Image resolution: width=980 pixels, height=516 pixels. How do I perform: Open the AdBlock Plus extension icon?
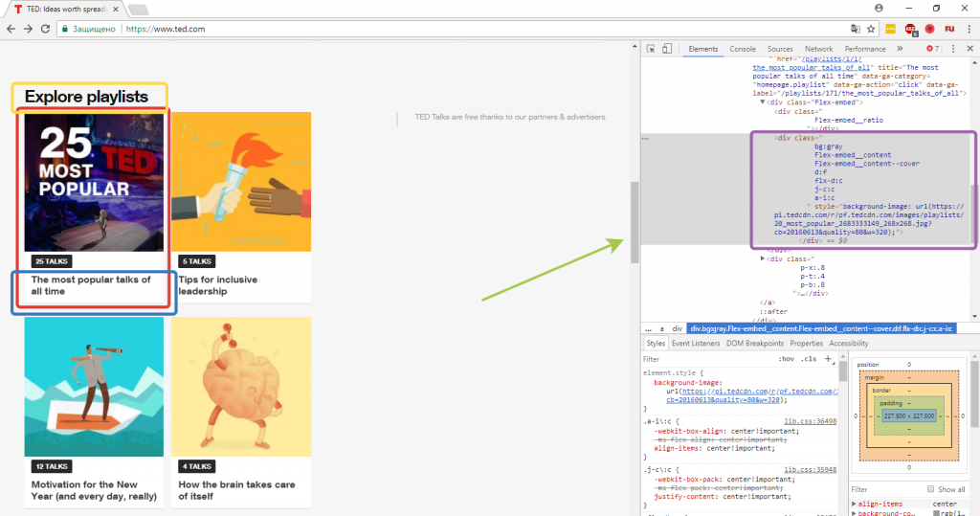point(911,29)
